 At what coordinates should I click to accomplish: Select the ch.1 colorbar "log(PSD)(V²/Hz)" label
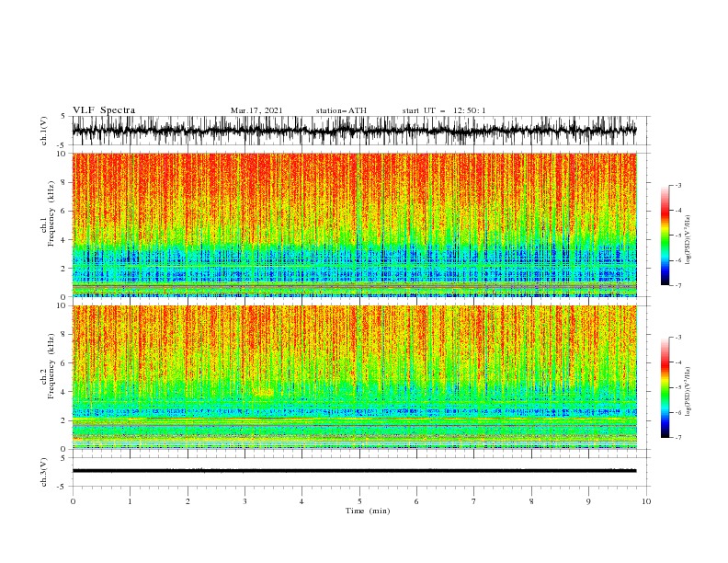point(688,240)
